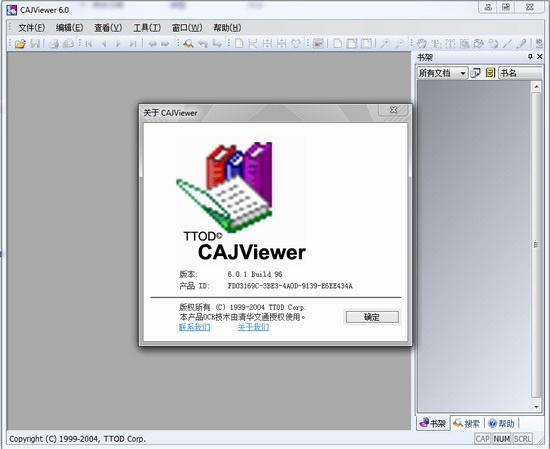Select the pencil annotation tool
This screenshot has width=550, height=449.
click(522, 43)
